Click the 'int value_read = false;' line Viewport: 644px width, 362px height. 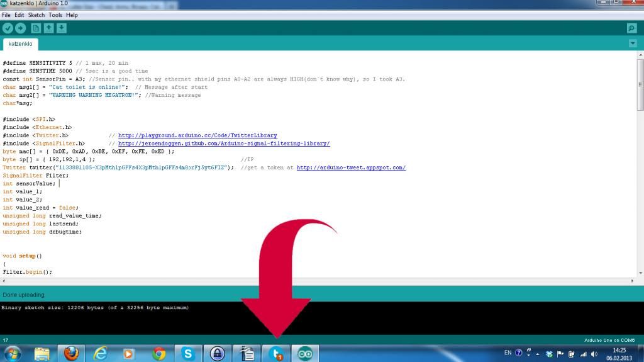point(40,208)
